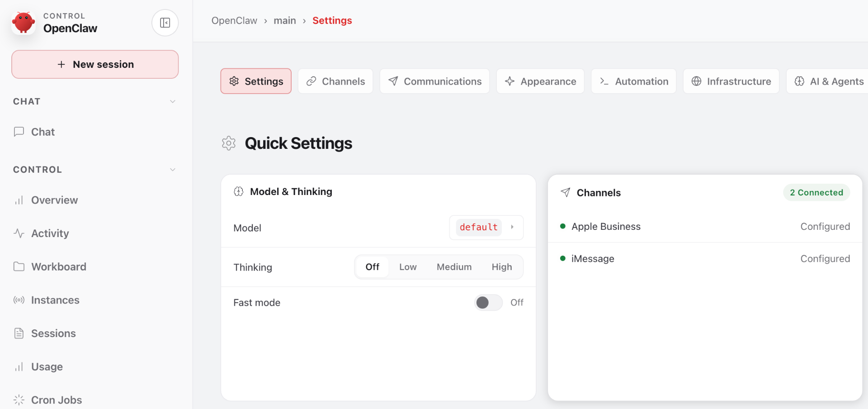
Task: Click the Quick Settings gear icon
Action: click(229, 143)
